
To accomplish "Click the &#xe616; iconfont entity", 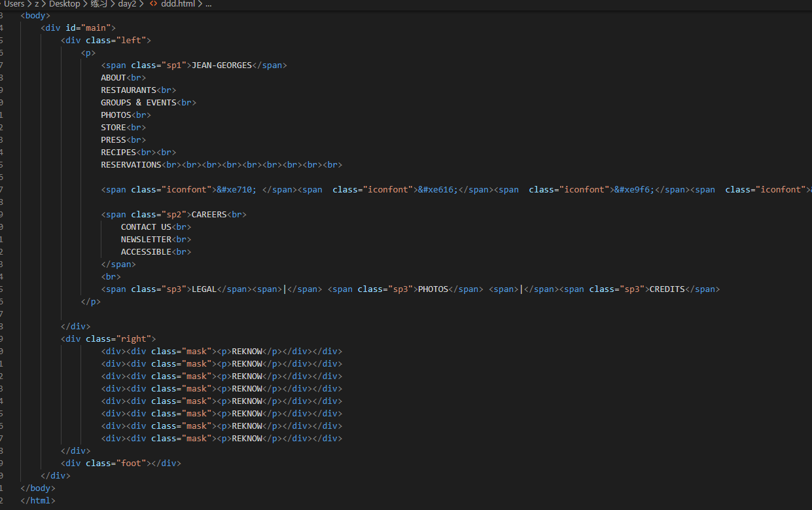I will tap(438, 190).
